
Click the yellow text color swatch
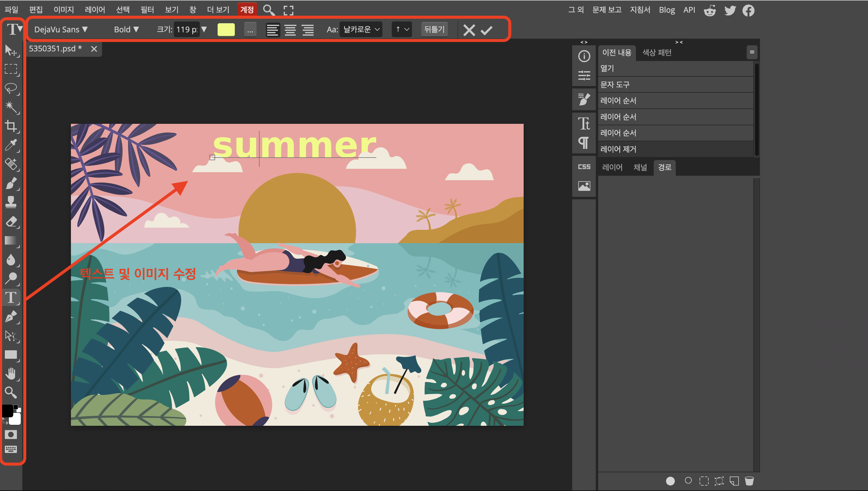tap(226, 30)
